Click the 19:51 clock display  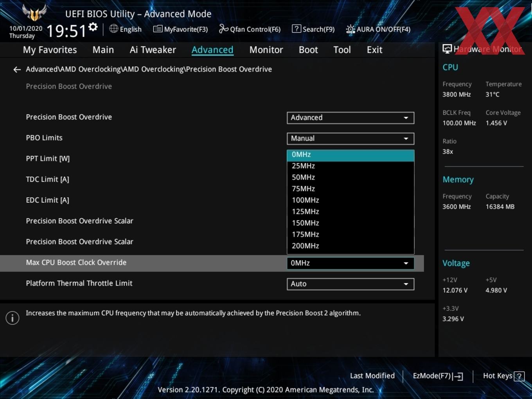coord(66,31)
